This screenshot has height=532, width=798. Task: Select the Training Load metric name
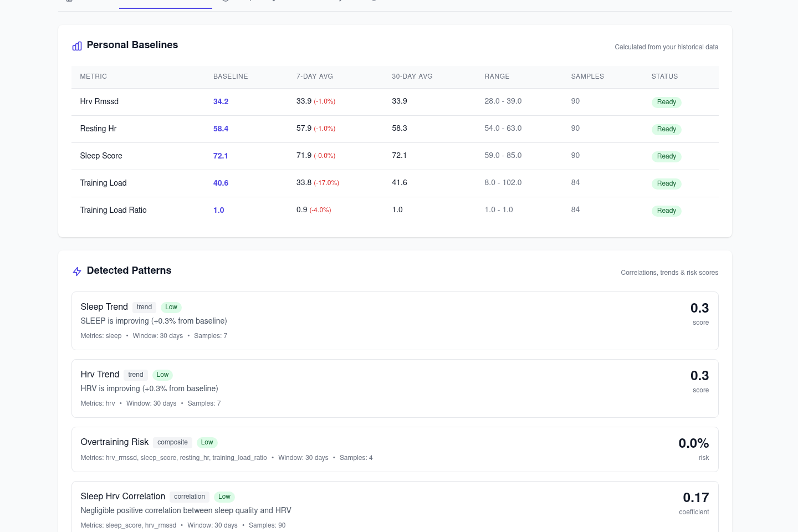pos(103,183)
